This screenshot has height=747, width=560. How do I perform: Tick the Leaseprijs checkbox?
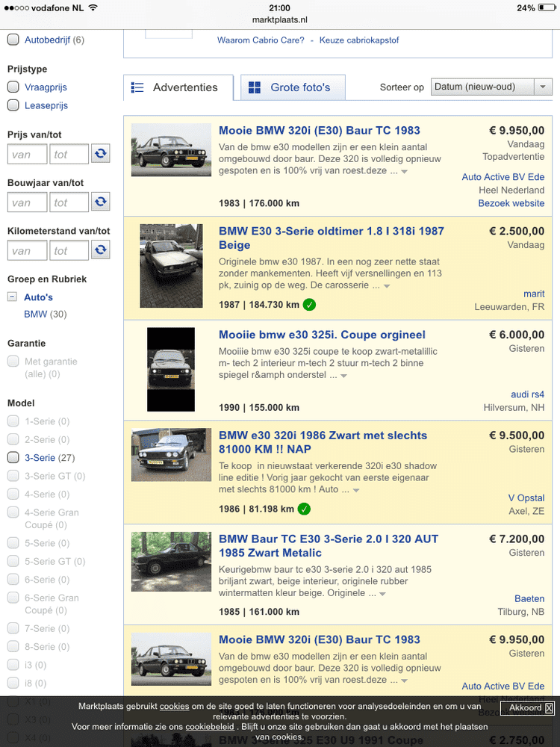click(13, 105)
